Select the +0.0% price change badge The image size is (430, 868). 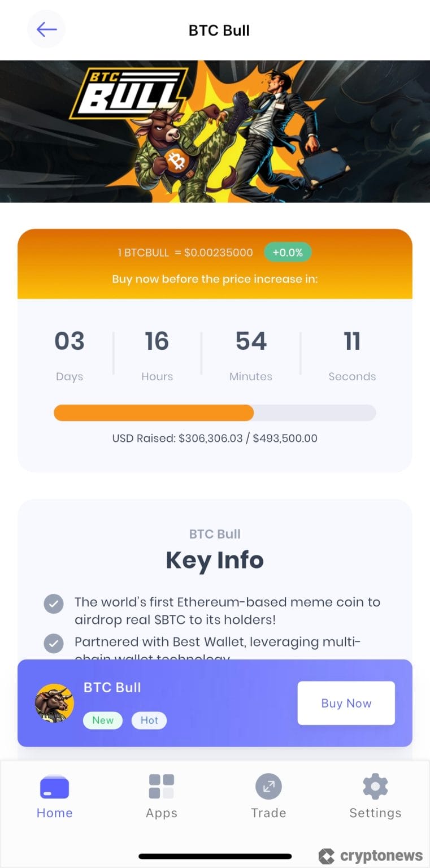(288, 253)
